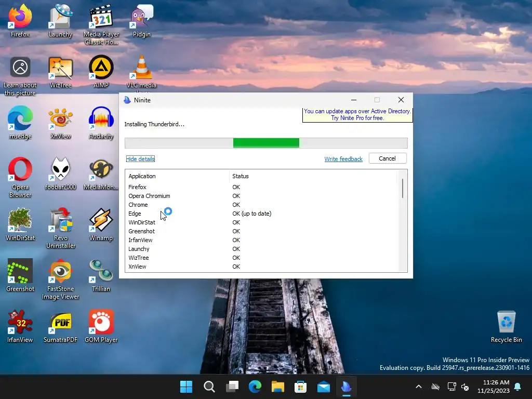This screenshot has height=399, width=532.
Task: Click the OneDrive tray icon
Action: [x=435, y=387]
